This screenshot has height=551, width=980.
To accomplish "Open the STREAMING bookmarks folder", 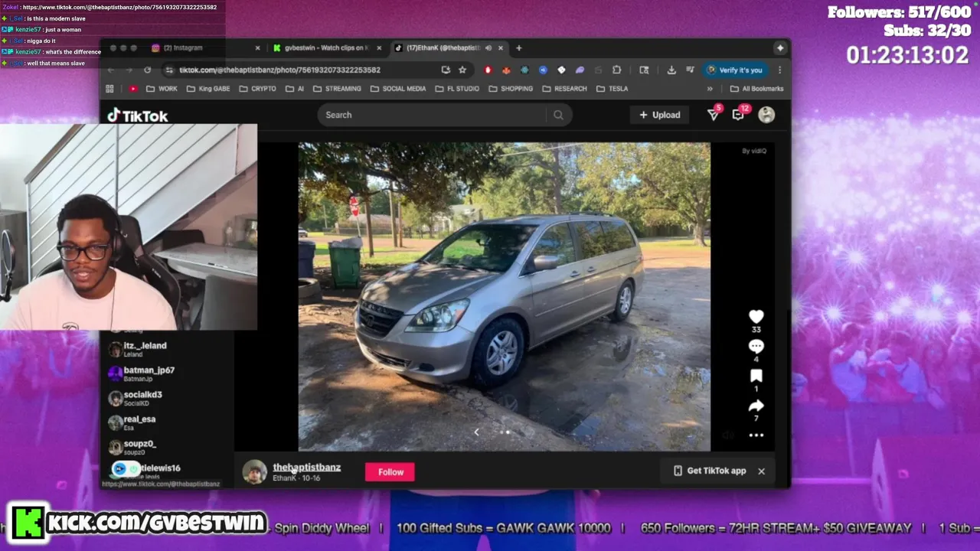I will coord(337,89).
